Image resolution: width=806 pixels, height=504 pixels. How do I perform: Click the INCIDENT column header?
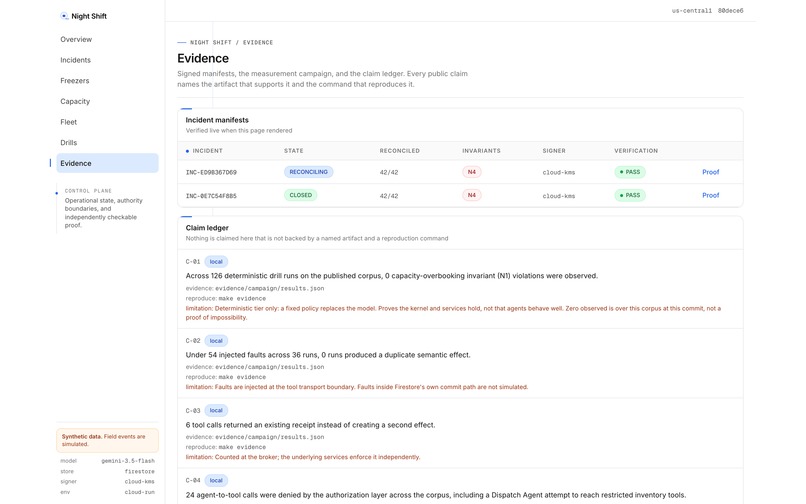point(207,151)
